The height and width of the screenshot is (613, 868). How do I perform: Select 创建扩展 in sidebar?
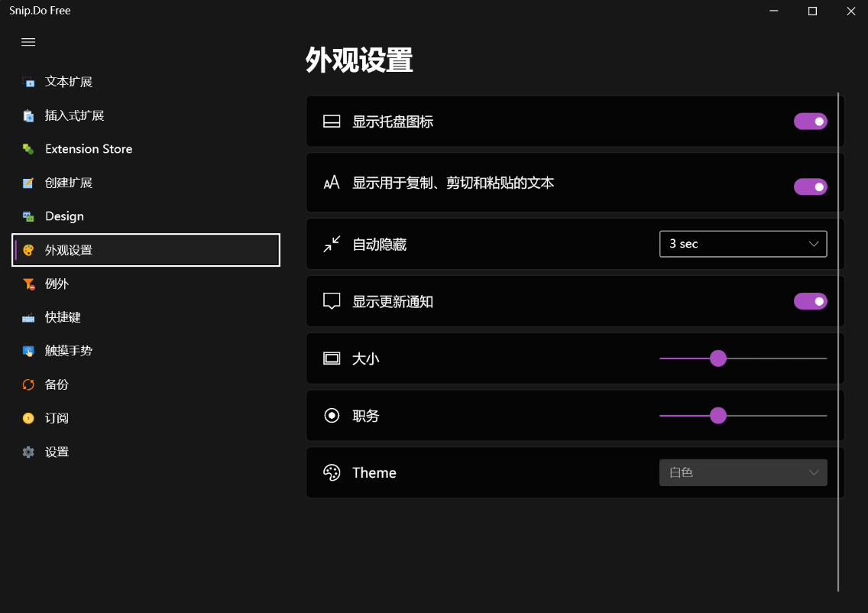(146, 183)
